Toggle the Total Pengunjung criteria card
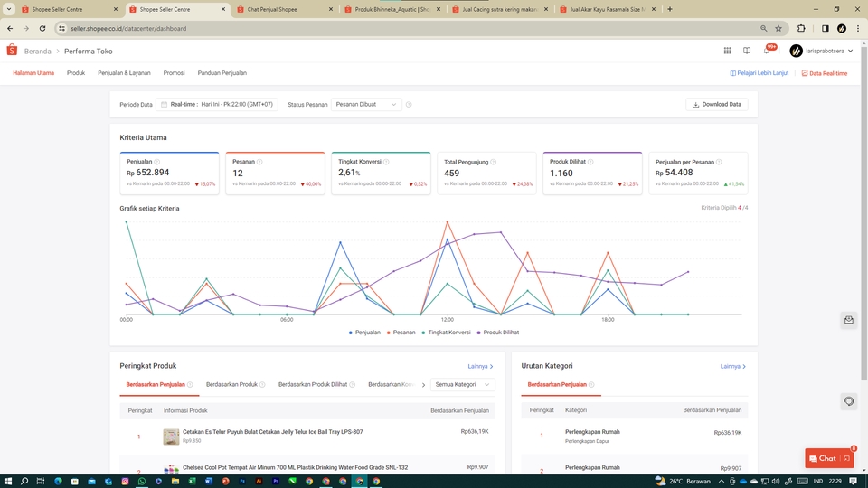Screen dimensions: 868x488 [486, 174]
